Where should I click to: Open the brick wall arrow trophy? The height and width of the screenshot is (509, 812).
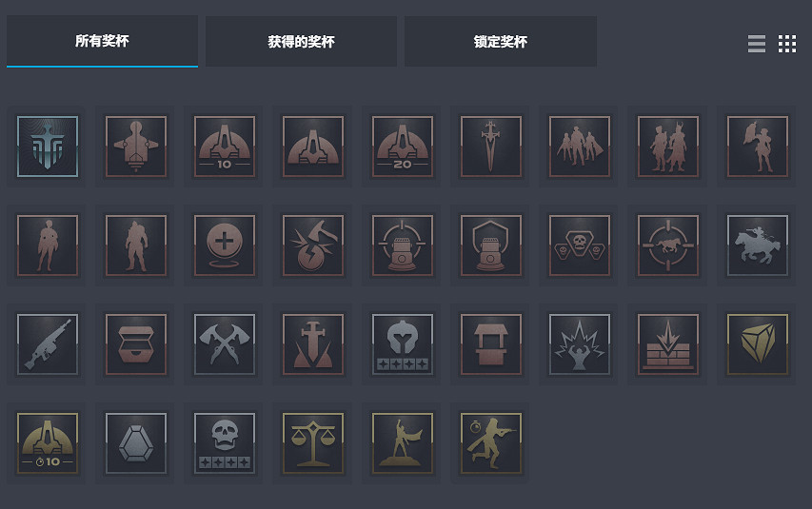[x=668, y=344]
